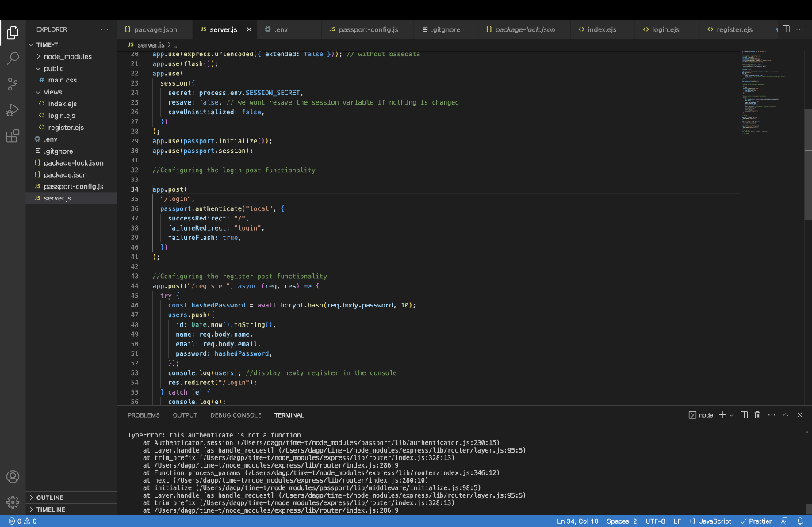Viewport: 812px width, 527px height.
Task: Open Accounts from the bottom Activity Bar
Action: click(12, 476)
